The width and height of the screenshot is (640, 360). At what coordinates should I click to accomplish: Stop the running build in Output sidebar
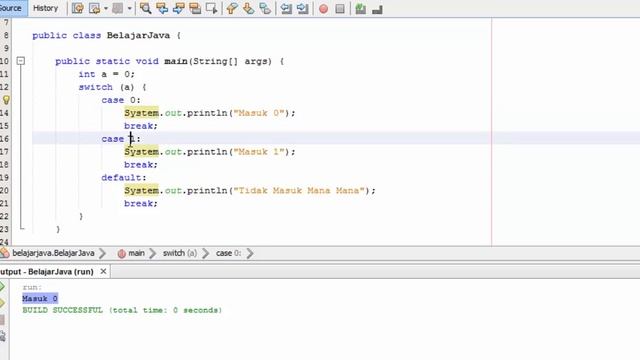pyautogui.click(x=2, y=320)
